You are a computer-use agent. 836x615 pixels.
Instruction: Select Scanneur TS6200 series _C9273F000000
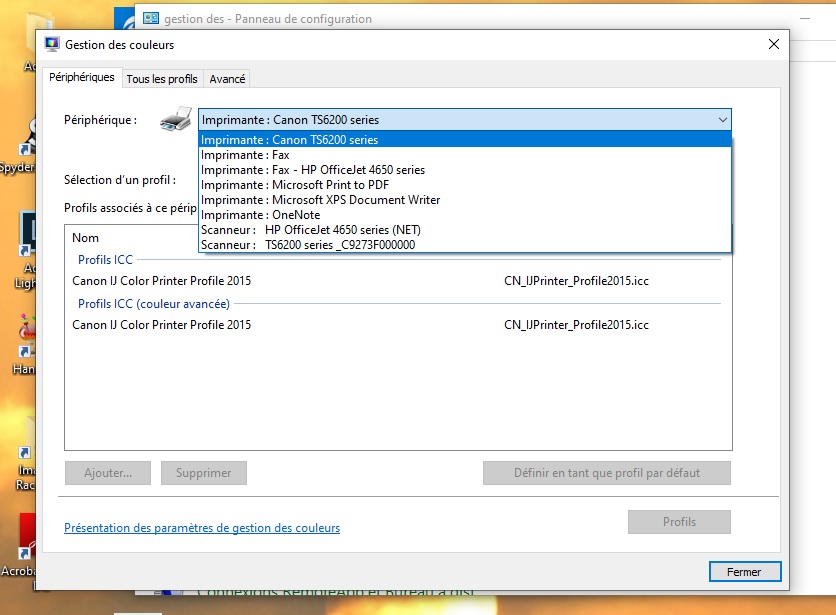464,244
